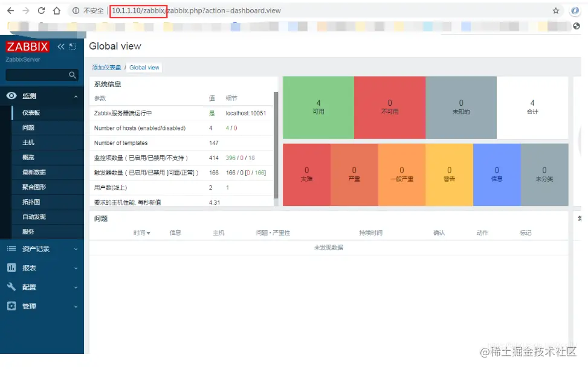
Task: Click the 未发现数据 message
Action: [329, 248]
